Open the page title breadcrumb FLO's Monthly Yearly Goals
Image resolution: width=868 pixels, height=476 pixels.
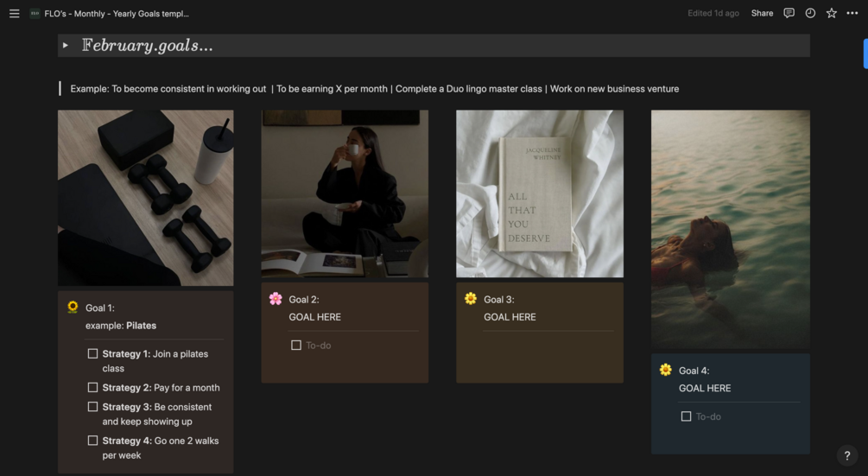117,14
